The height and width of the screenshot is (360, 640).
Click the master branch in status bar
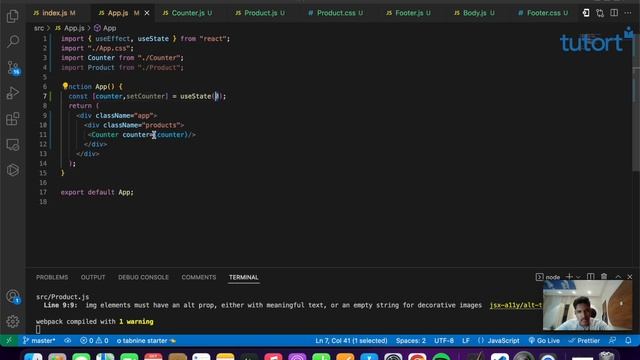[x=39, y=340]
